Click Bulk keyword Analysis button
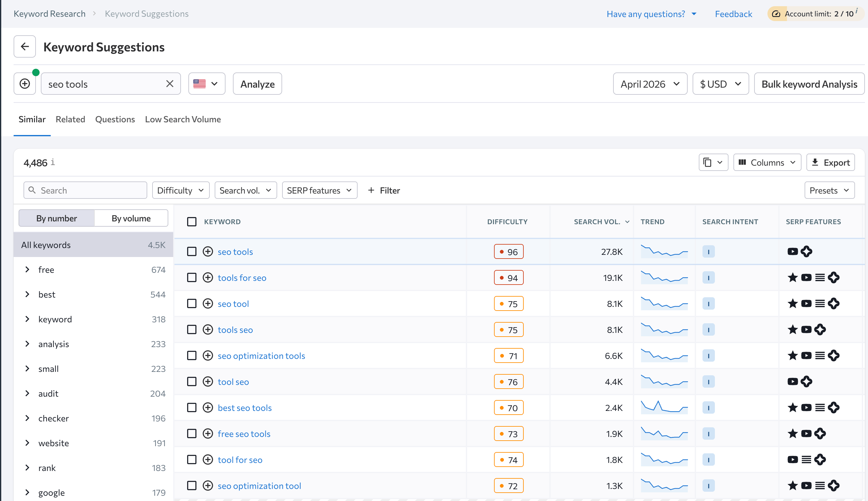This screenshot has height=501, width=868. [x=809, y=84]
